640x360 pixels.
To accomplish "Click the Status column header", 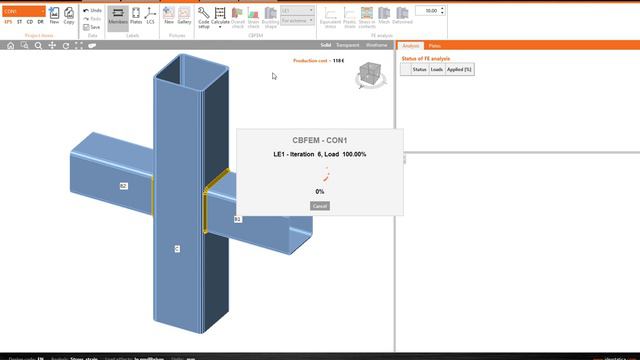I will (x=419, y=70).
